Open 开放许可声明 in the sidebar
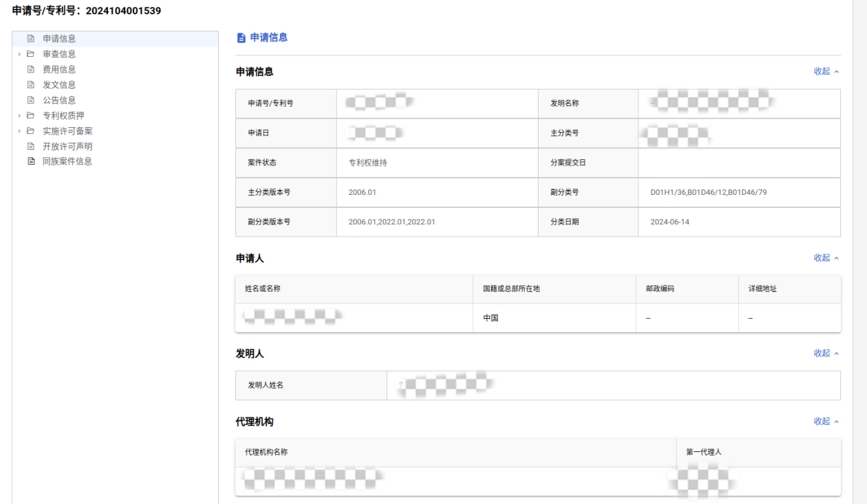 67,146
